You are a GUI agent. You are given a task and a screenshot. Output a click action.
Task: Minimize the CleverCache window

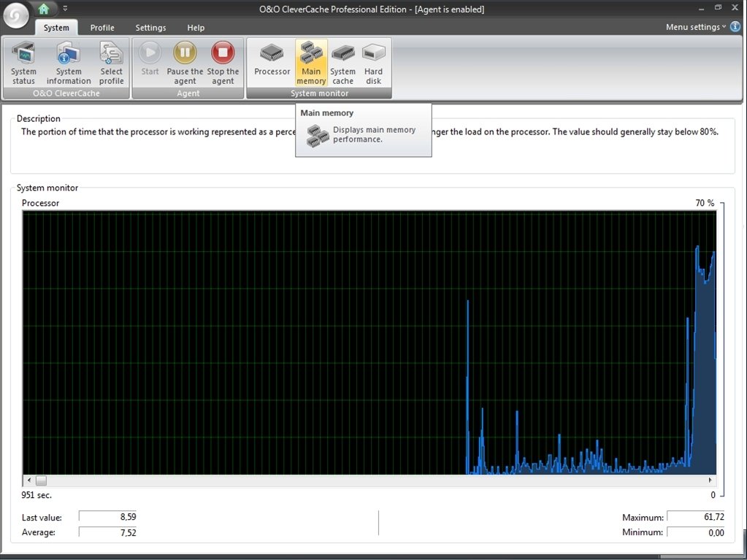click(x=701, y=9)
